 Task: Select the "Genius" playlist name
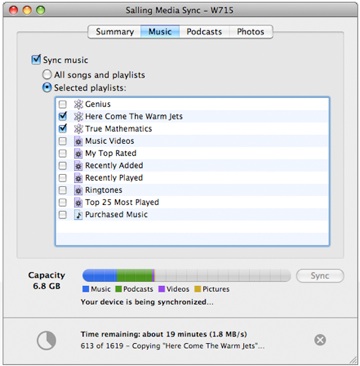(98, 104)
